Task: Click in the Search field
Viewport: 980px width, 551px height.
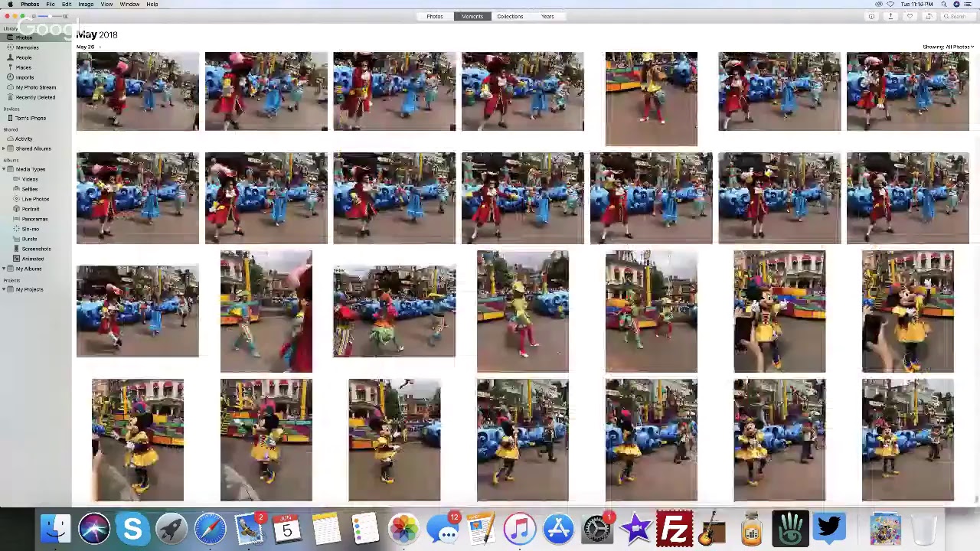Action: (x=957, y=16)
